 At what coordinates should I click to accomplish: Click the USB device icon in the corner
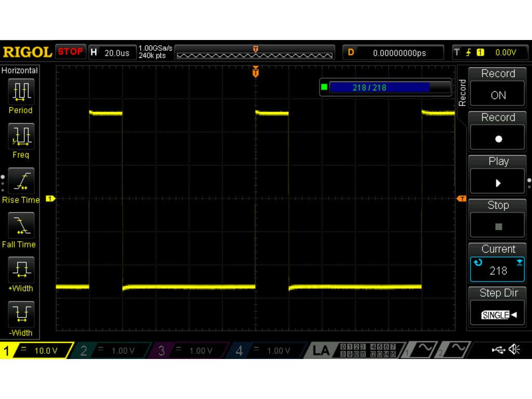497,350
